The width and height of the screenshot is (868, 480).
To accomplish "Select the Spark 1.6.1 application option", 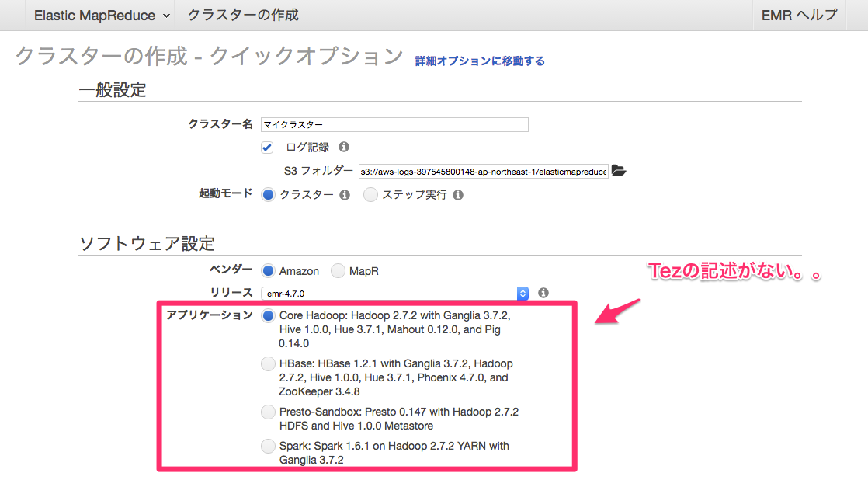I will 268,446.
